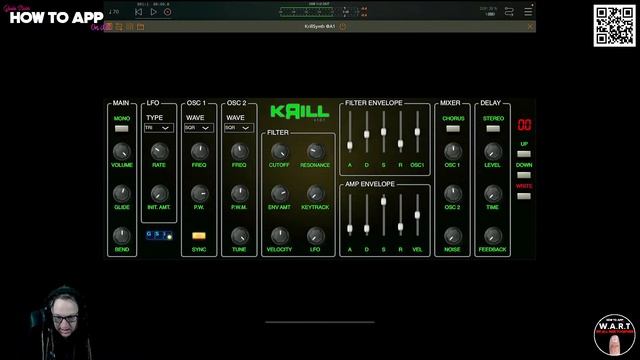Click the red WRITE preset button
This screenshot has height=360, width=640.
524,196
